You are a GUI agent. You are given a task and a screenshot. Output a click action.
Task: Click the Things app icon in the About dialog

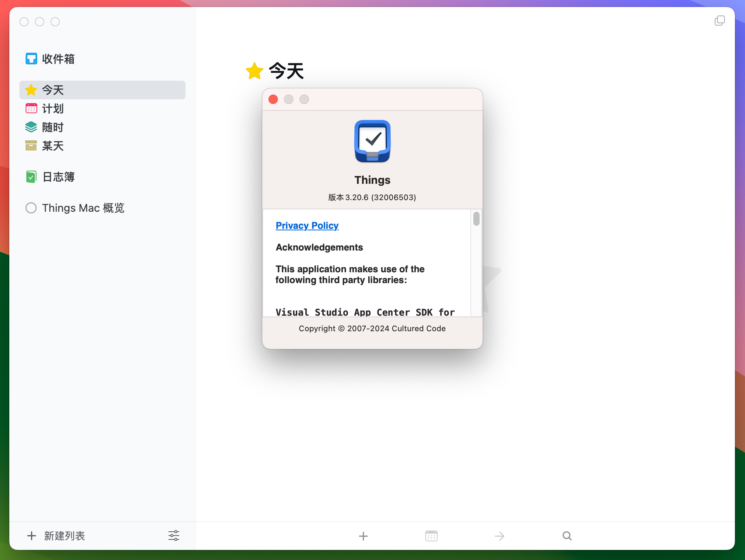tap(372, 141)
